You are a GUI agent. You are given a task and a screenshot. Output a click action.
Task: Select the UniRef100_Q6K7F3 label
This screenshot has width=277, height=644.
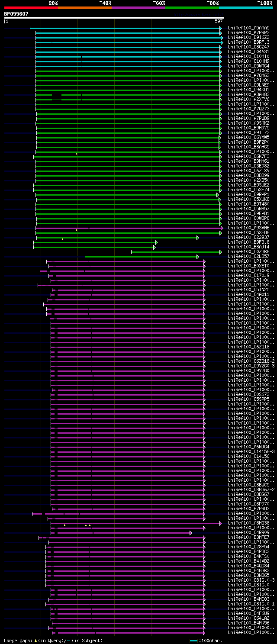tap(248, 156)
